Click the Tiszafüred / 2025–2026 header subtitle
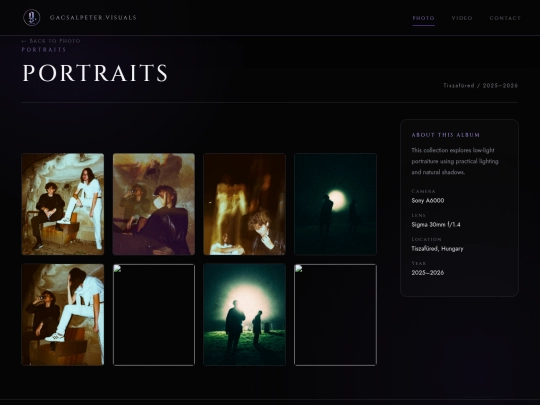Viewport: 540px width, 405px height. [x=480, y=85]
